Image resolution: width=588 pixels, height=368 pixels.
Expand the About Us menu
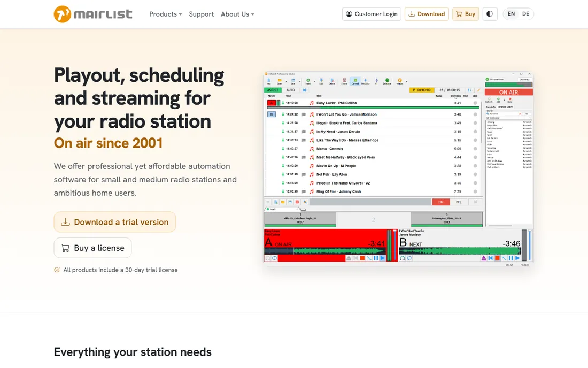pyautogui.click(x=237, y=14)
